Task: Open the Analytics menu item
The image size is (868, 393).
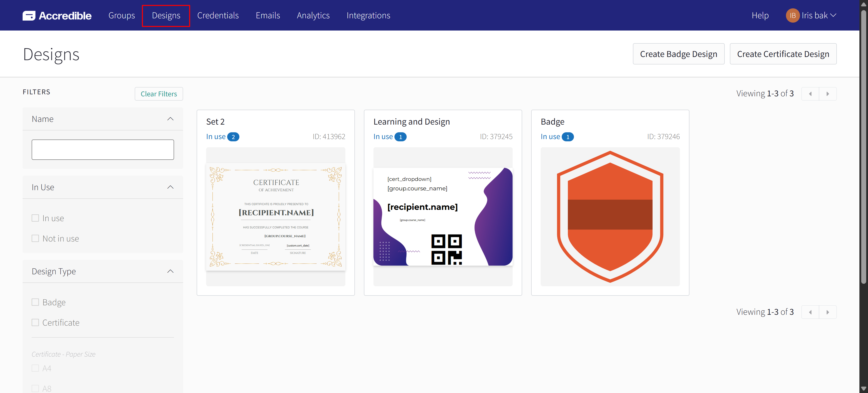Action: click(313, 16)
